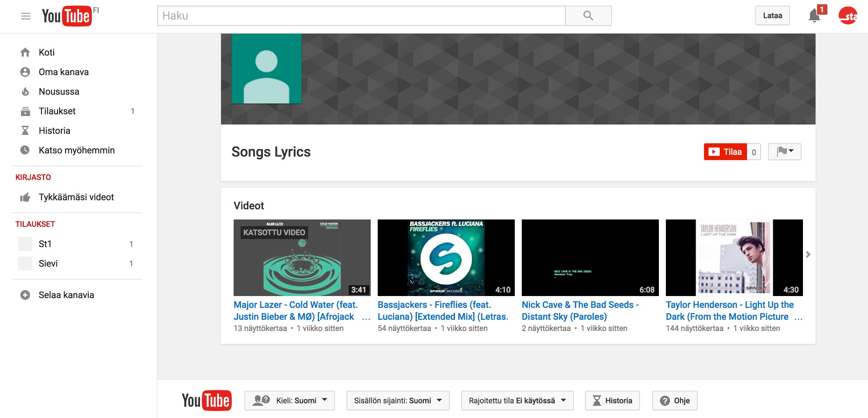Image resolution: width=868 pixels, height=418 pixels.
Task: Click the Tilaukset subscriptions icon
Action: coord(25,111)
